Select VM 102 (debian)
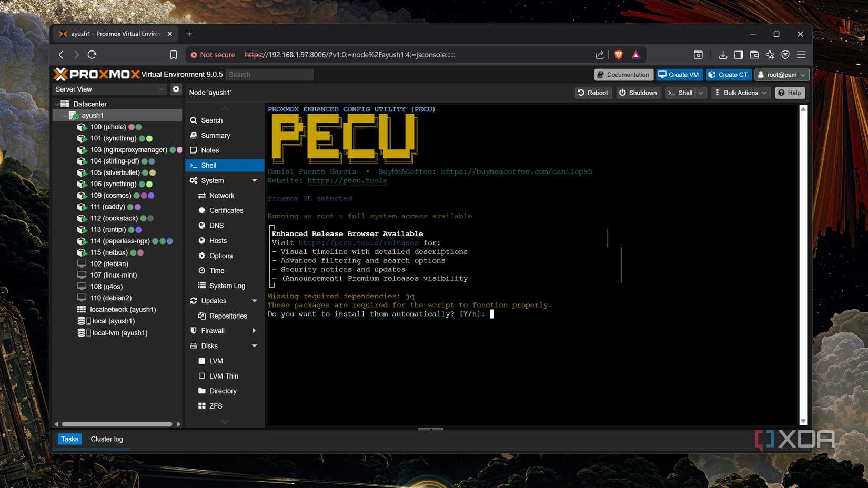This screenshot has height=488, width=868. point(109,264)
